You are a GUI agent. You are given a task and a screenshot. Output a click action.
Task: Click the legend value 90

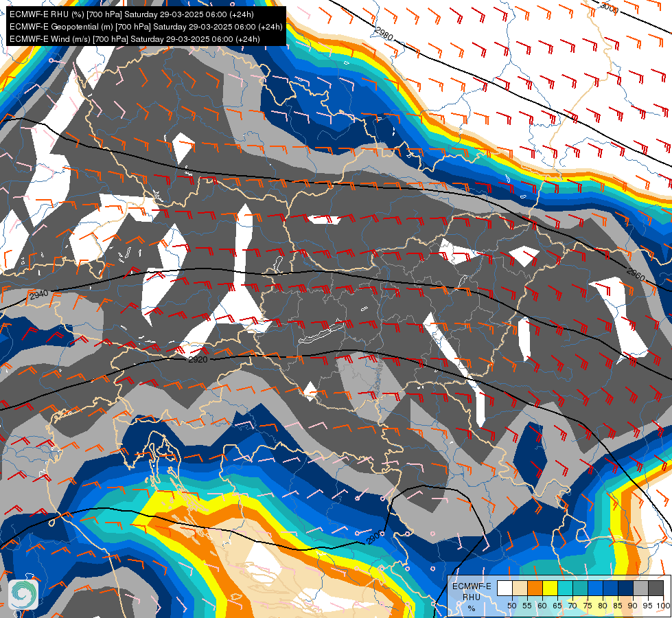633,606
